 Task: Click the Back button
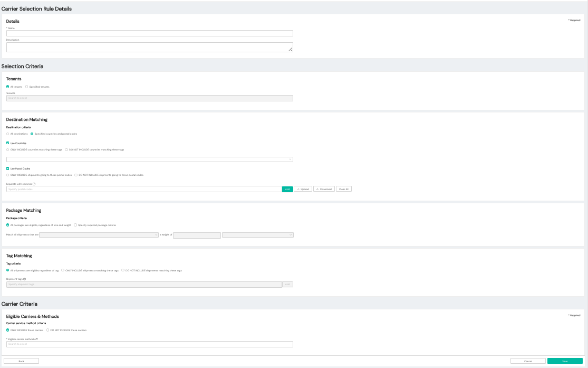[22, 361]
